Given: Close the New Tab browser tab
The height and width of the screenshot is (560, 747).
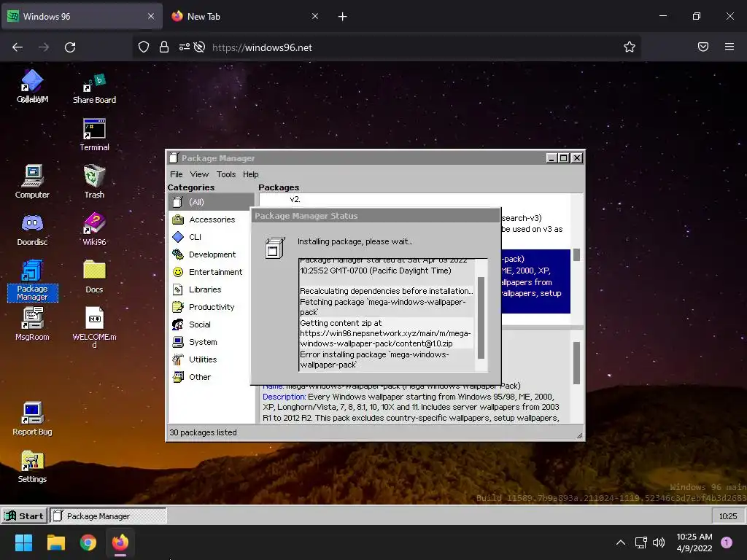Looking at the screenshot, I should [315, 17].
